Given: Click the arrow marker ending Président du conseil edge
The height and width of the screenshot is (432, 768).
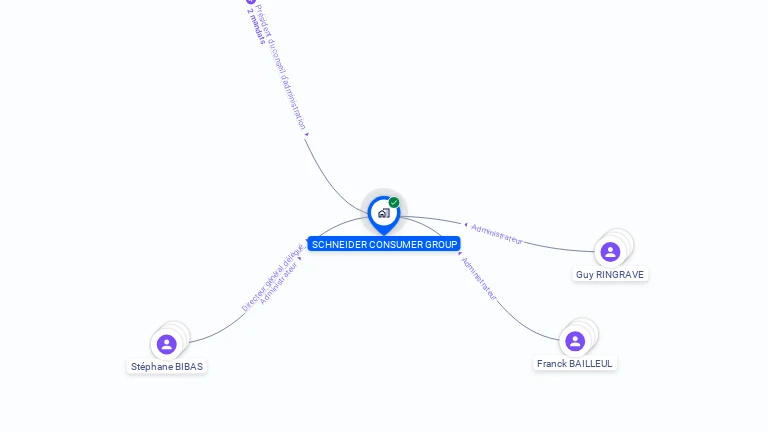Looking at the screenshot, I should (307, 134).
